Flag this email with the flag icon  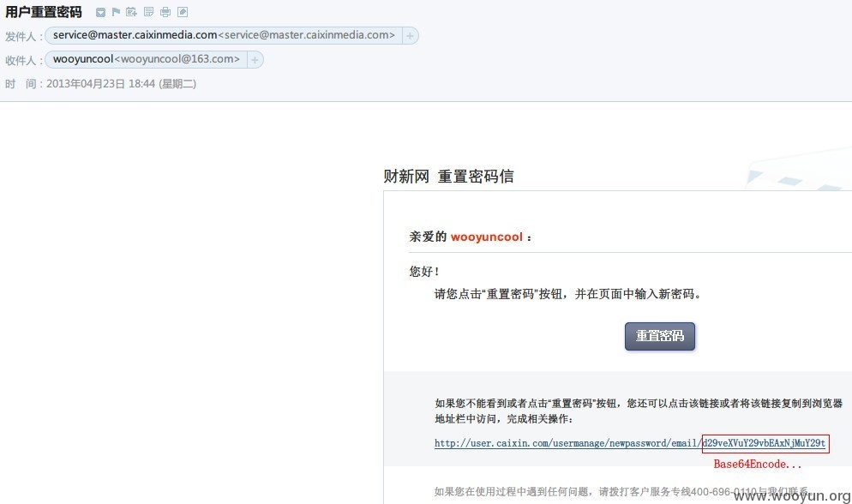pyautogui.click(x=116, y=11)
